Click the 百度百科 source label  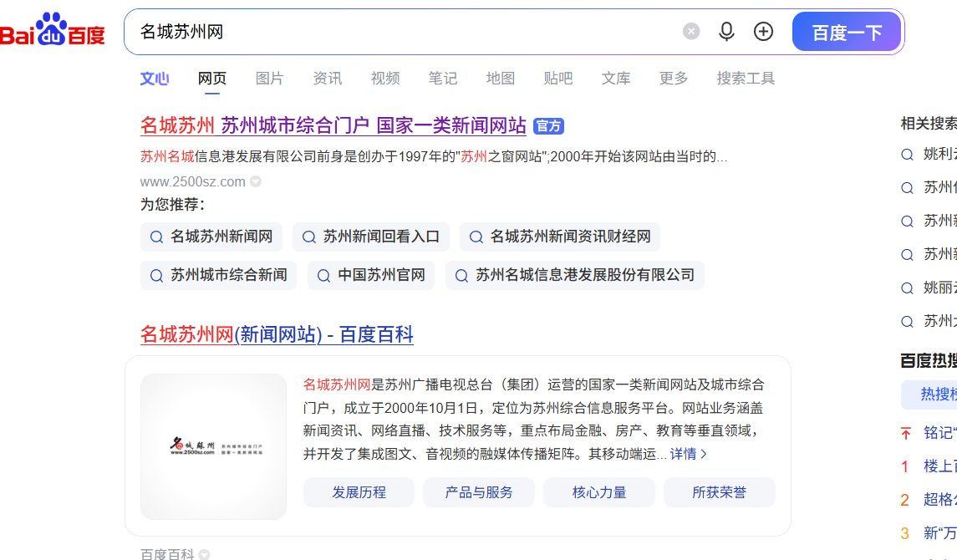tap(167, 554)
